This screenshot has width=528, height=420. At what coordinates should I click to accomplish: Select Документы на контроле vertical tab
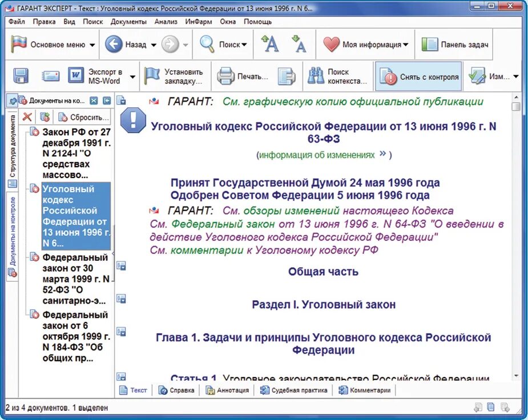pyautogui.click(x=13, y=237)
